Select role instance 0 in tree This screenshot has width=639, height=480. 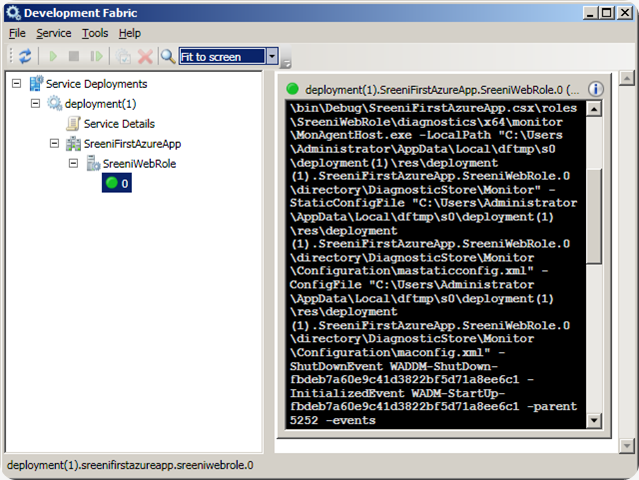[117, 183]
